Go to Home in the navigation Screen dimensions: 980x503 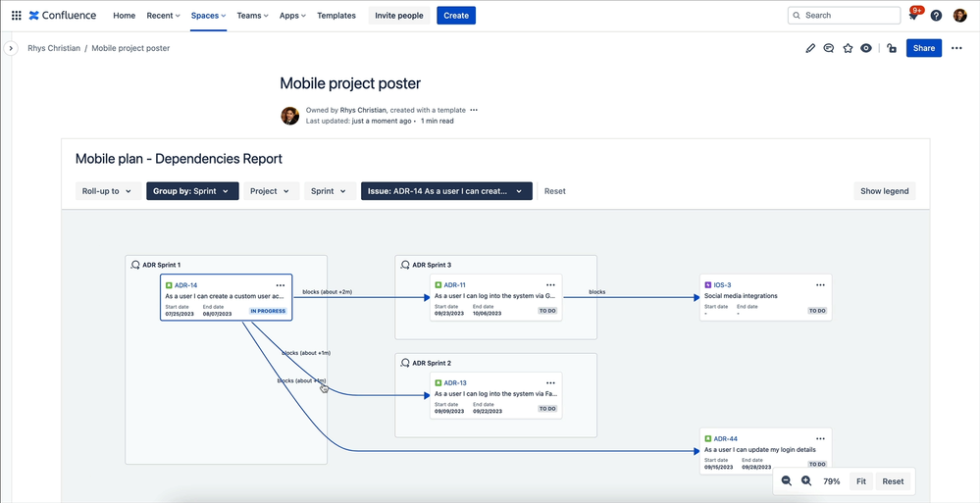tap(124, 16)
